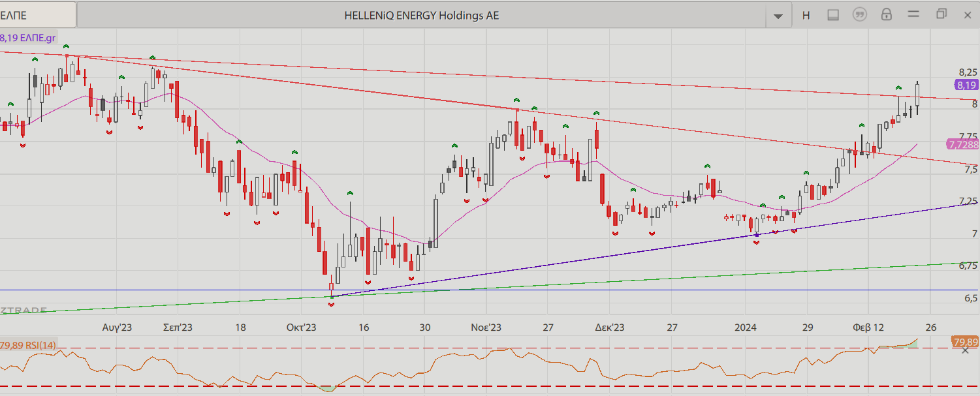
Task: Click the 7,25 price axis label
Action: 968,201
